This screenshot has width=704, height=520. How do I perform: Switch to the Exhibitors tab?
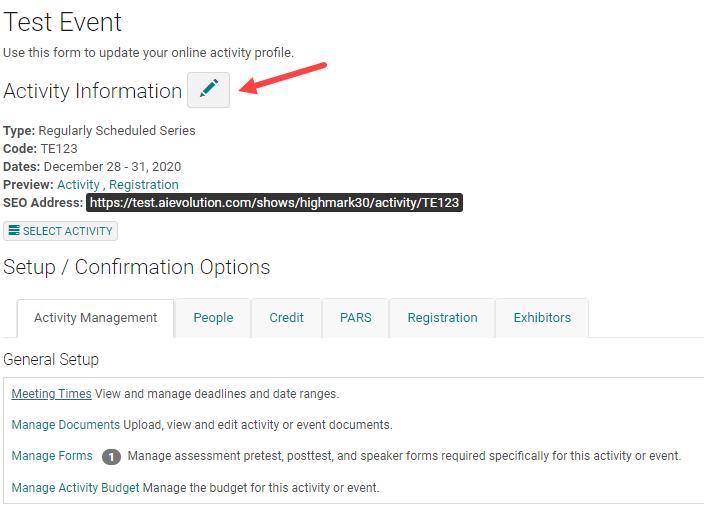[542, 318]
